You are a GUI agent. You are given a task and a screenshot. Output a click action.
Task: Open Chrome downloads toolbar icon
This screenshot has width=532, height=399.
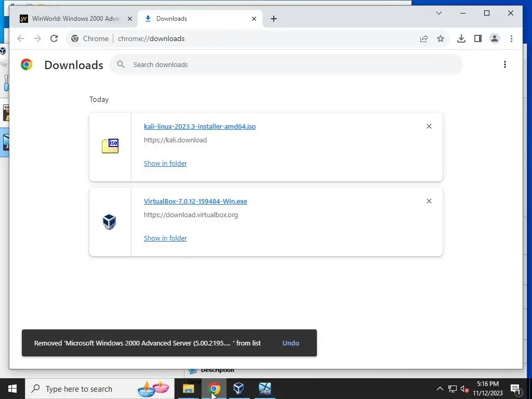coord(461,38)
